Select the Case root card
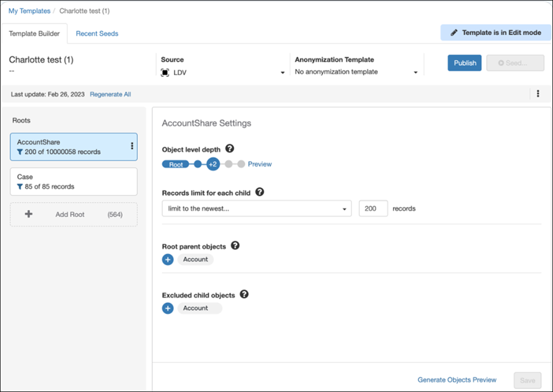Viewport: 553px width, 392px height. point(74,181)
